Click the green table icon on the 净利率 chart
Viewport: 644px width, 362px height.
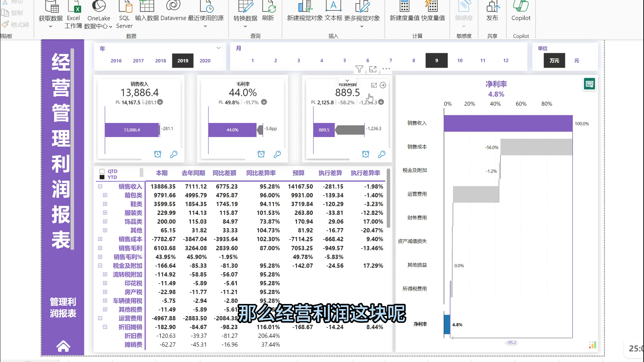tap(589, 84)
